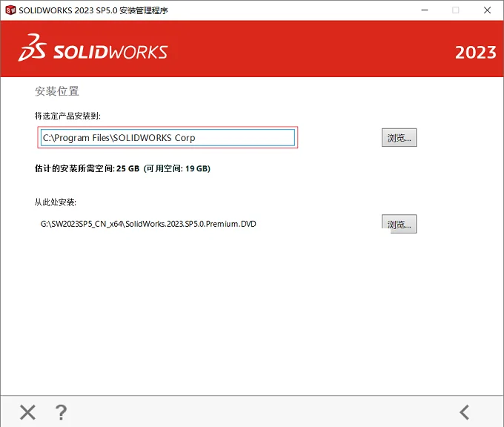The width and height of the screenshot is (504, 427).
Task: Click the SW app icon in title bar
Action: (10, 10)
